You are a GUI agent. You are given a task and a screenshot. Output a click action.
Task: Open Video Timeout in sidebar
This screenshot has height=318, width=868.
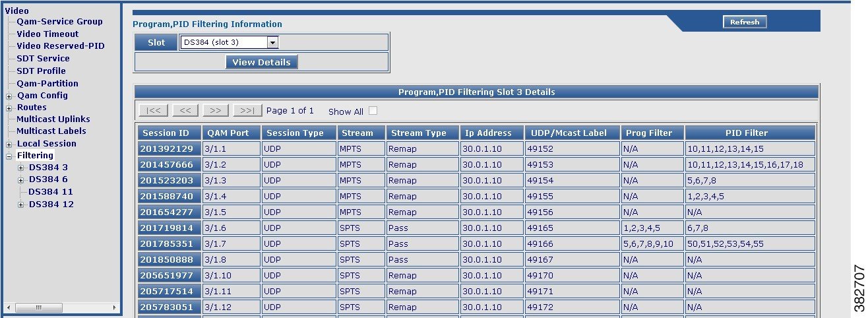47,34
